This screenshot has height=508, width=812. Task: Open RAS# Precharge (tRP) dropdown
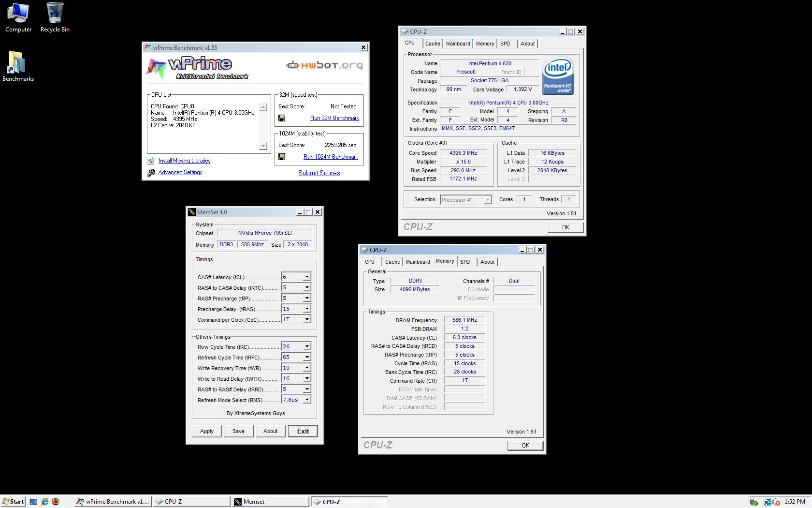pyautogui.click(x=306, y=298)
